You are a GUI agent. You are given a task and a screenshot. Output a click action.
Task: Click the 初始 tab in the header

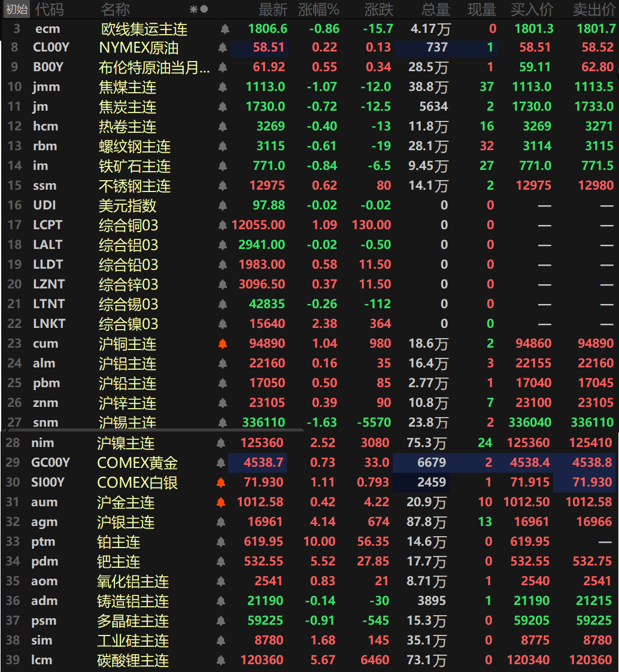click(16, 9)
